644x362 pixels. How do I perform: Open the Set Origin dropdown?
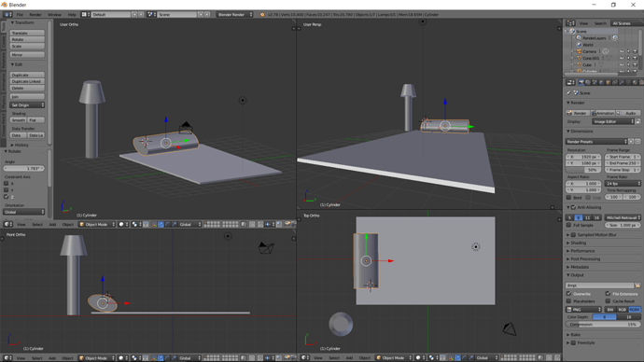point(27,105)
